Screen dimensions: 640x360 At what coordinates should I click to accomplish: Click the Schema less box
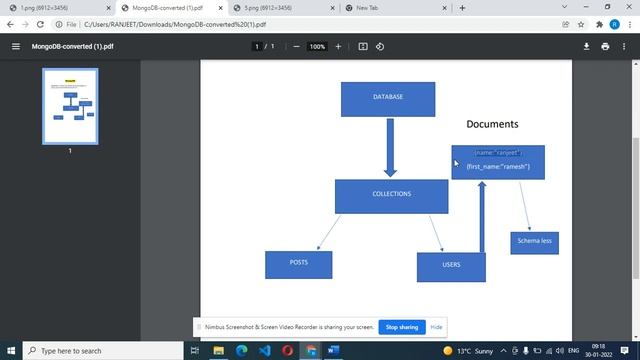tap(534, 243)
